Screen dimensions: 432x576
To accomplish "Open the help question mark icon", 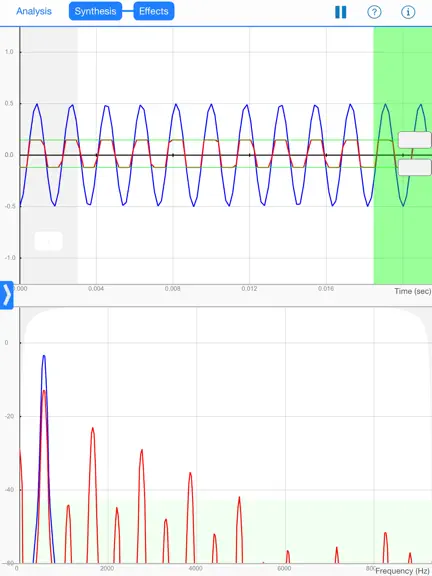I will pyautogui.click(x=374, y=12).
